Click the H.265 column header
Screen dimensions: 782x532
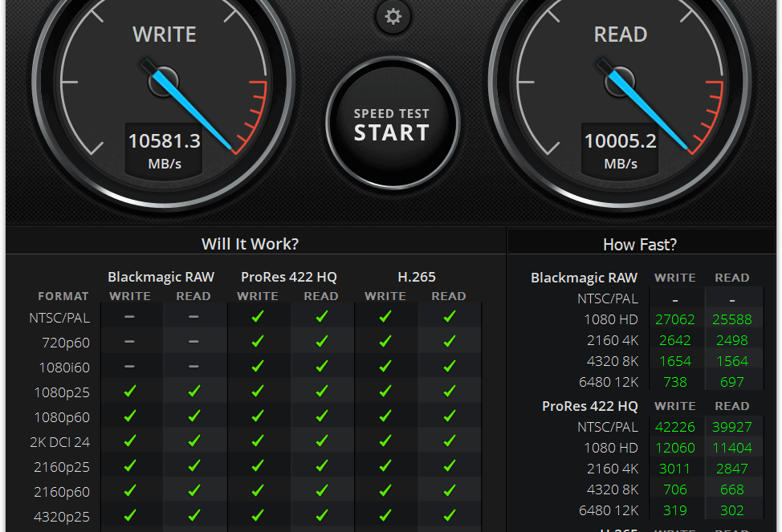click(x=417, y=277)
